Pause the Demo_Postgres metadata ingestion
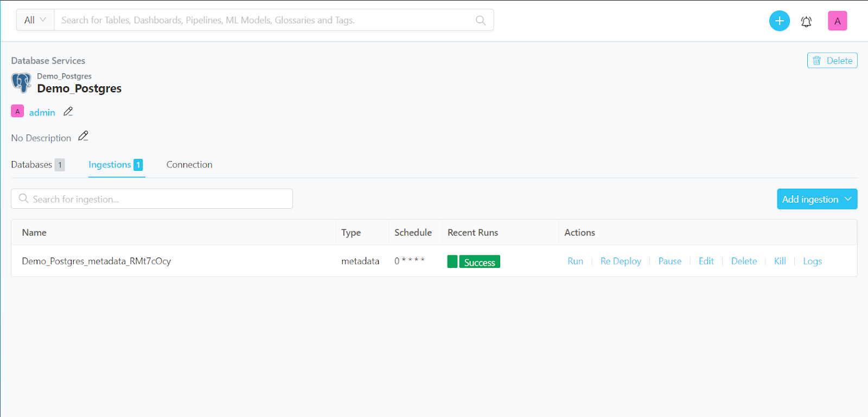868x417 pixels. pyautogui.click(x=669, y=261)
